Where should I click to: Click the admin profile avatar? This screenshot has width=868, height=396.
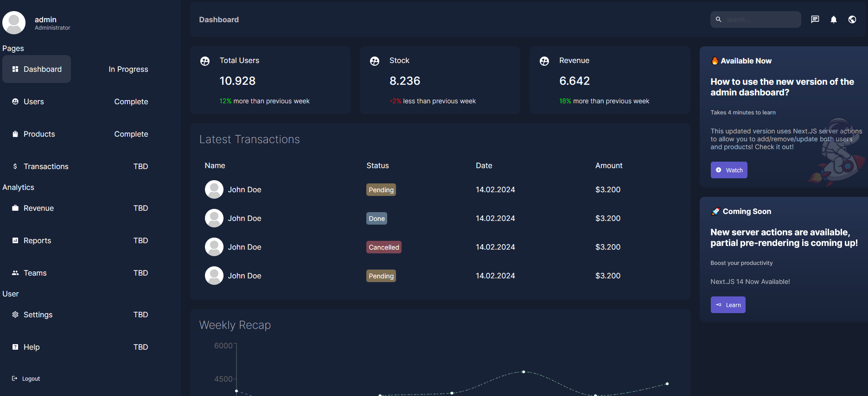(14, 23)
